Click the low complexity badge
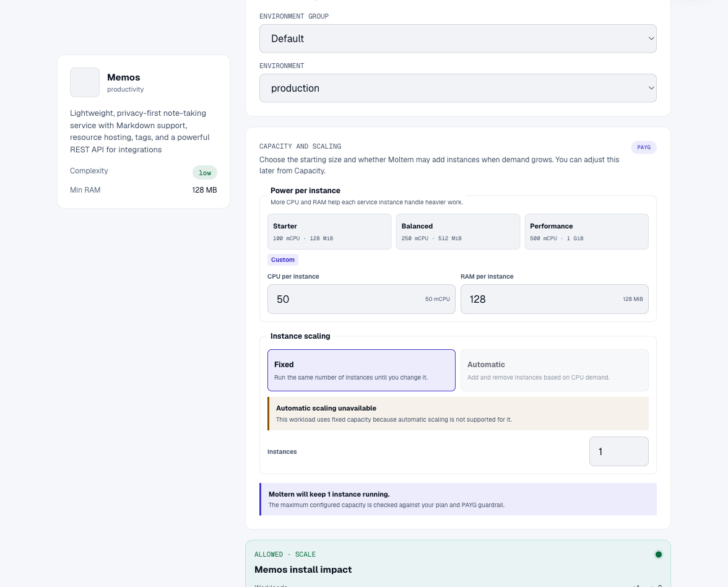This screenshot has height=587, width=728. point(205,173)
